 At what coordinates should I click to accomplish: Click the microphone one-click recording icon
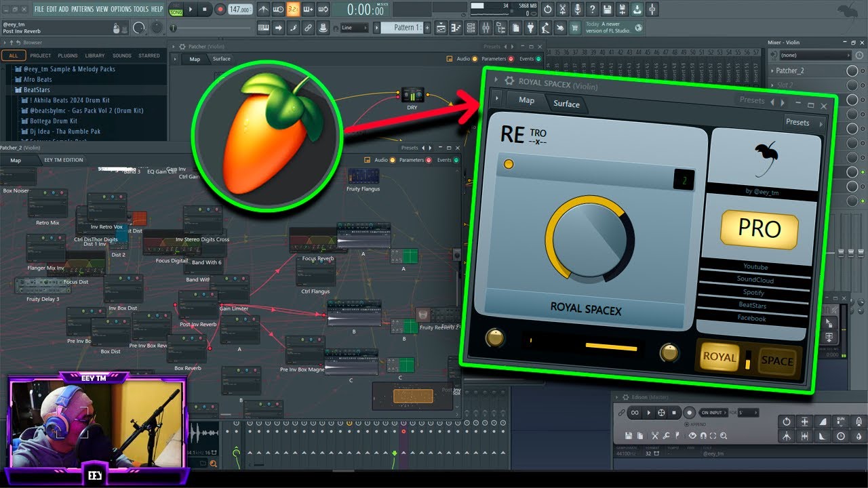tap(577, 9)
